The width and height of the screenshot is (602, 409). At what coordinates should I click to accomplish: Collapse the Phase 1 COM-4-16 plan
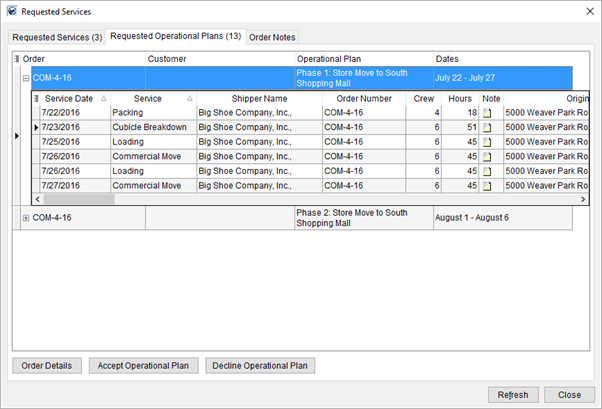[24, 77]
